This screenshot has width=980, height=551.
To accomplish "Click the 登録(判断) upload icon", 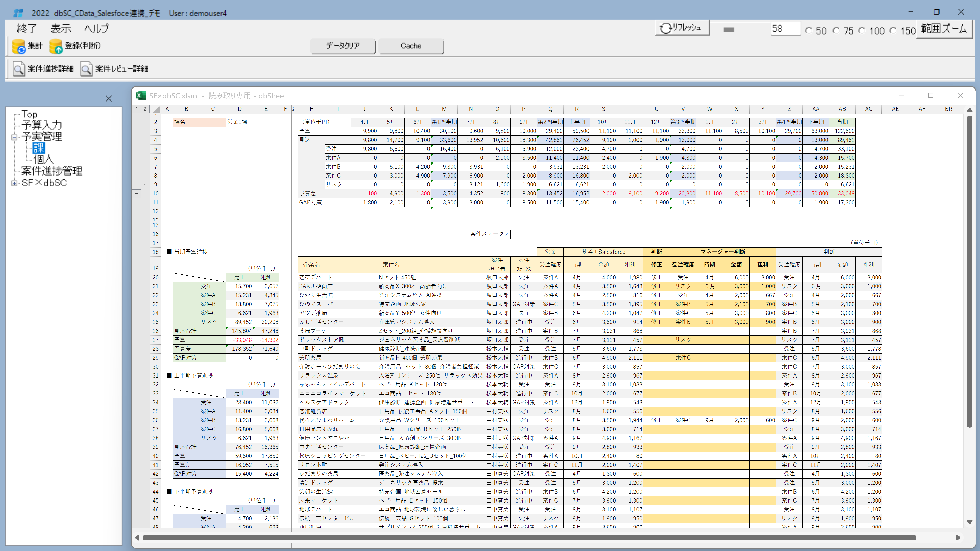I will pos(56,46).
